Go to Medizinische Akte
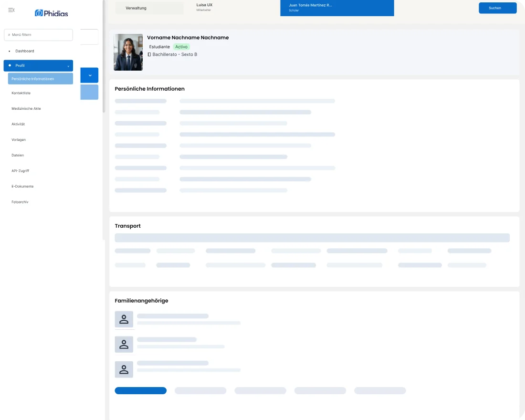 point(26,108)
